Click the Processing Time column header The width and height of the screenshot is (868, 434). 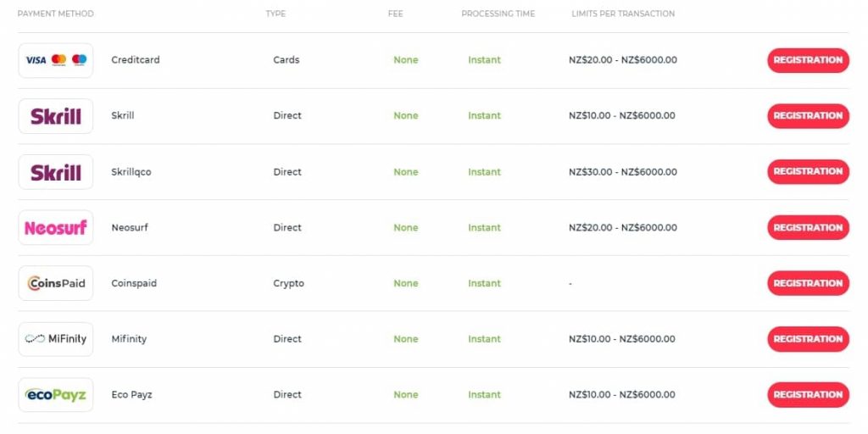tap(498, 14)
